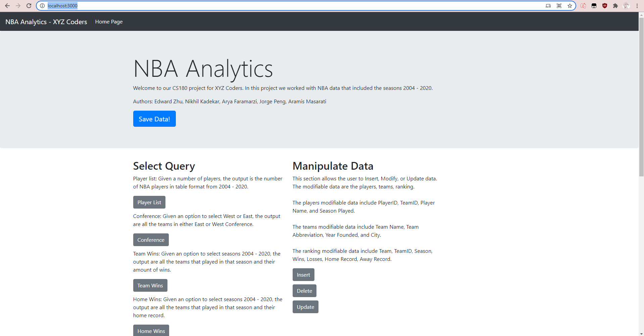Screen dimensions: 644x336
Task: Click the Team Wins button
Action: point(150,285)
